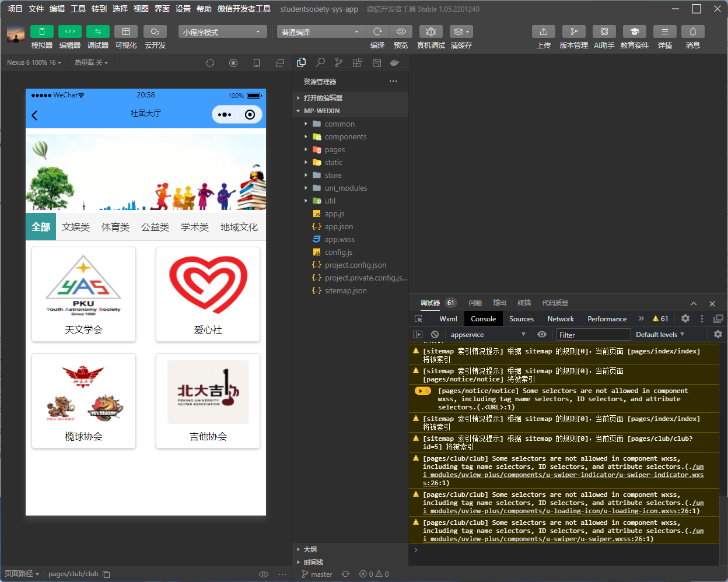Image resolution: width=728 pixels, height=582 pixels.
Task: Open the visualization (可视化) tool
Action: [x=126, y=31]
